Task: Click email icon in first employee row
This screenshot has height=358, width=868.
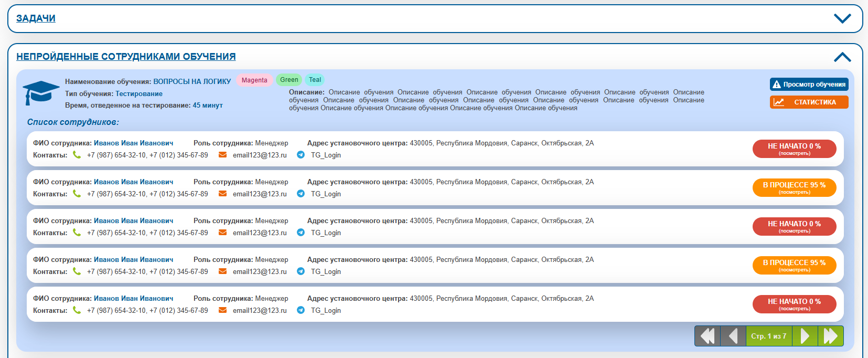Action: [222, 155]
